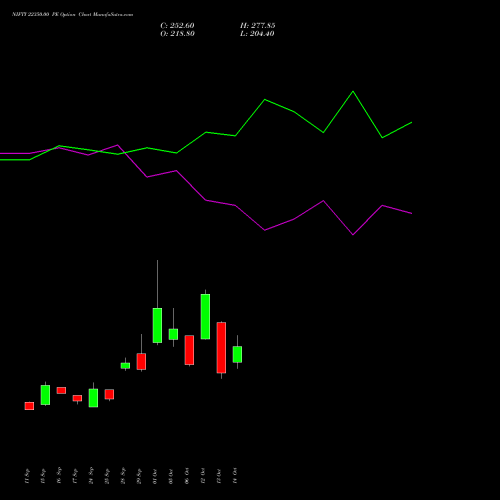Select the high value H: 277.85
500x500 pixels.
pos(258,26)
